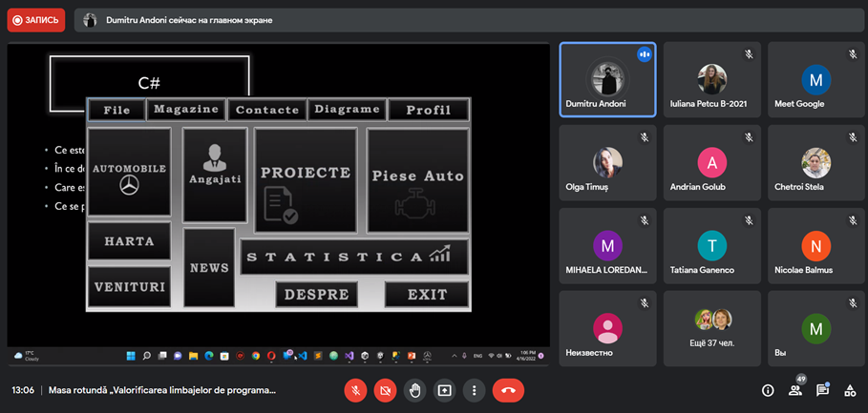This screenshot has width=868, height=413.
Task: Show the participants list with 49 badge
Action: [x=794, y=390]
